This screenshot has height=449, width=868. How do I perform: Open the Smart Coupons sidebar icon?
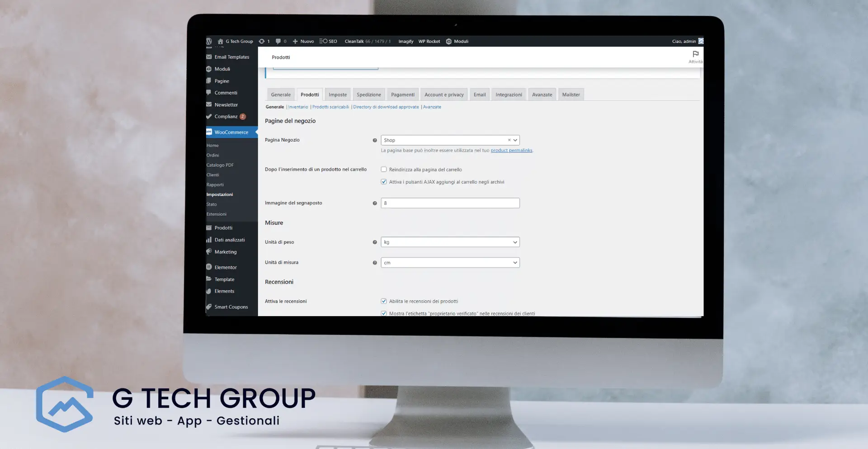[209, 307]
